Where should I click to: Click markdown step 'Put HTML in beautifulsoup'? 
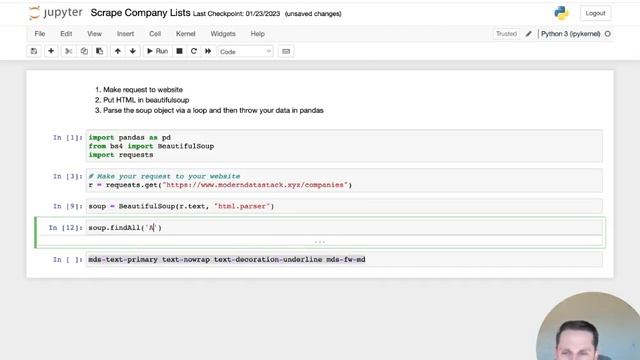pos(146,100)
